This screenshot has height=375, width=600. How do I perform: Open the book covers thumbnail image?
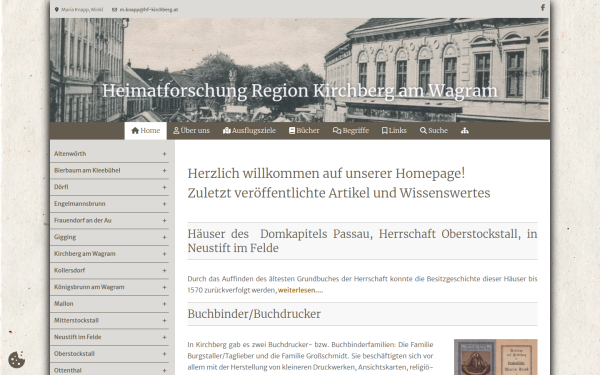pos(496,357)
